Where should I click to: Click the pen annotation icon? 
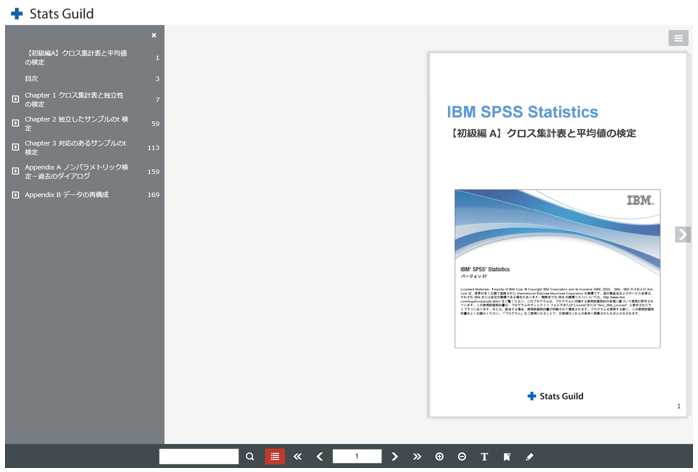pos(529,456)
